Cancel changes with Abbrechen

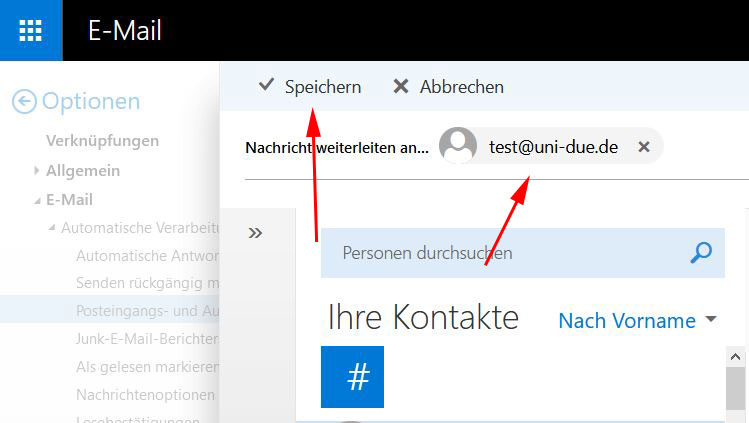[x=448, y=87]
